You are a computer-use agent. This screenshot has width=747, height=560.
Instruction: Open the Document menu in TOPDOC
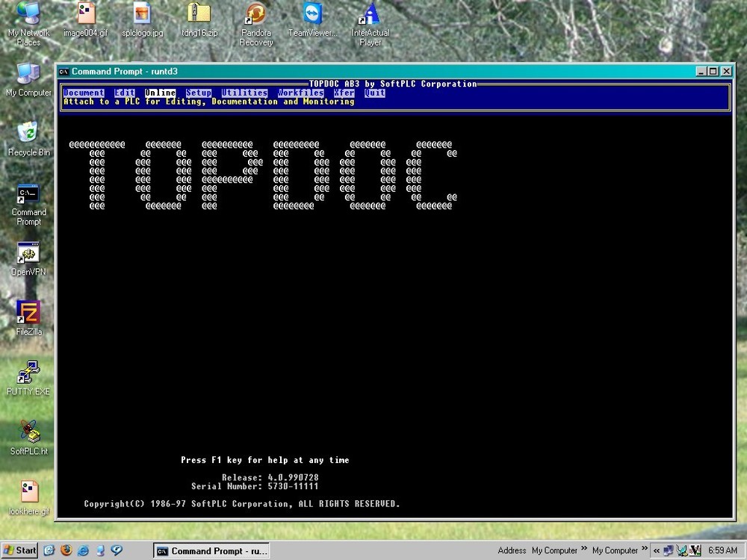(x=84, y=93)
